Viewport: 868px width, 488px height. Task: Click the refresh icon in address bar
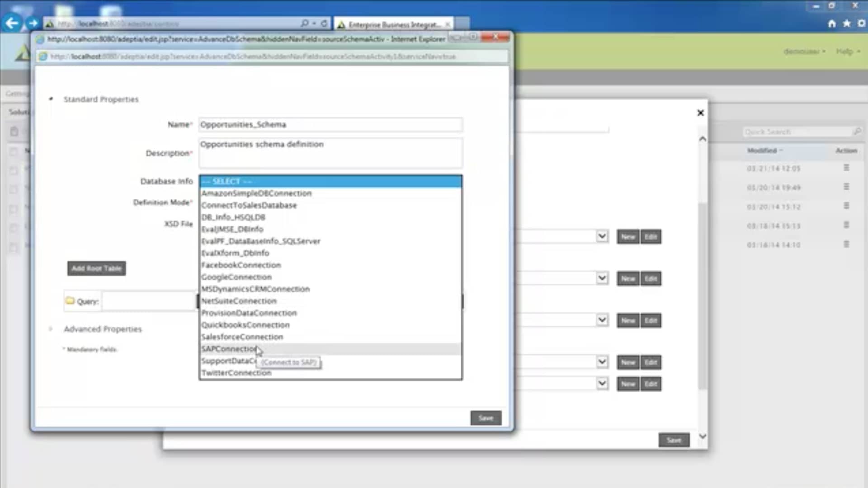[324, 23]
